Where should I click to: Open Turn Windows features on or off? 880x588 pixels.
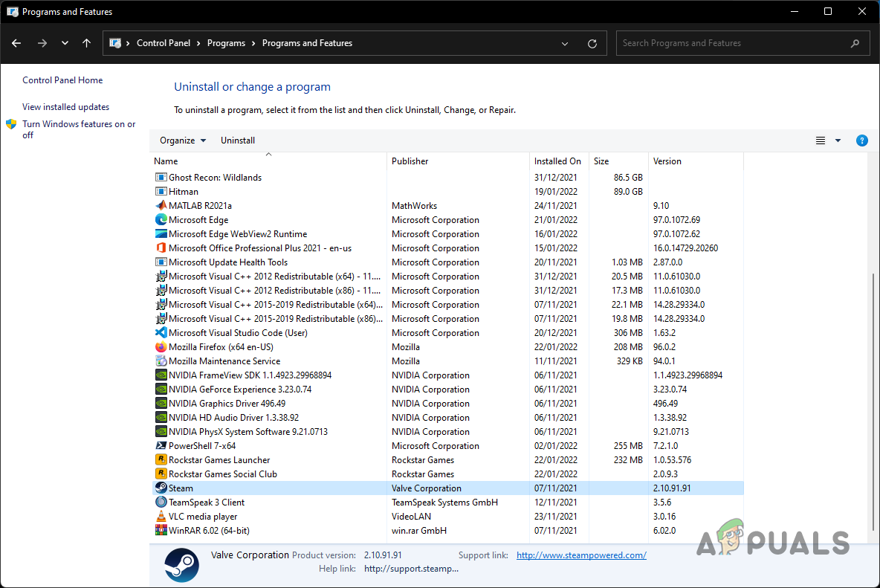coord(79,129)
